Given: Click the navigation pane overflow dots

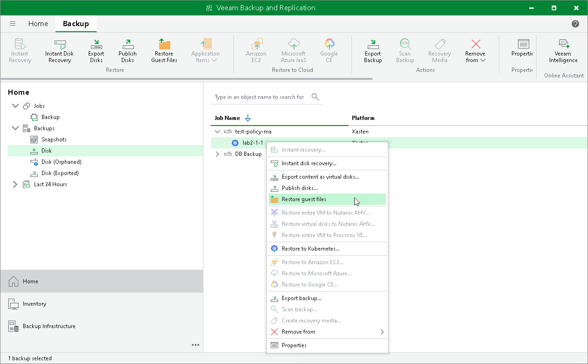Looking at the screenshot, I should 196,345.
